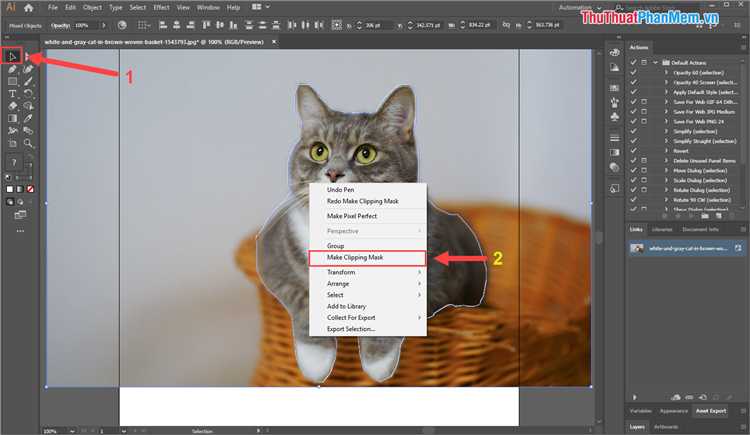Select the Rectangle tool

13,81
